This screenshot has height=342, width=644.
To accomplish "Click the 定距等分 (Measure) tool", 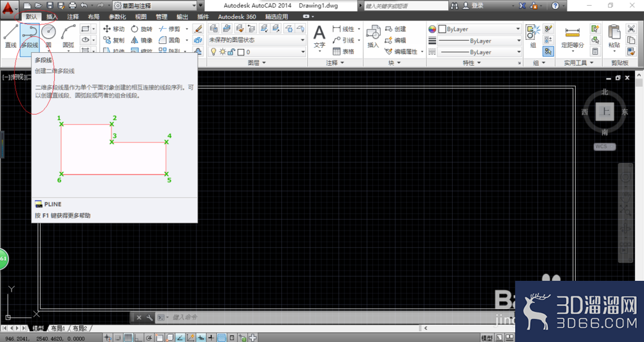I will 572,37.
